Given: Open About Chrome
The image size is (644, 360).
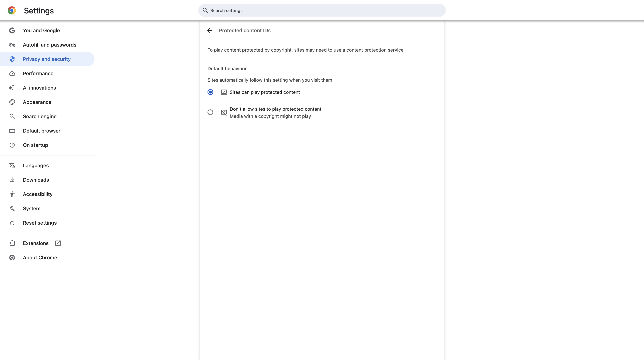Looking at the screenshot, I should click(40, 257).
